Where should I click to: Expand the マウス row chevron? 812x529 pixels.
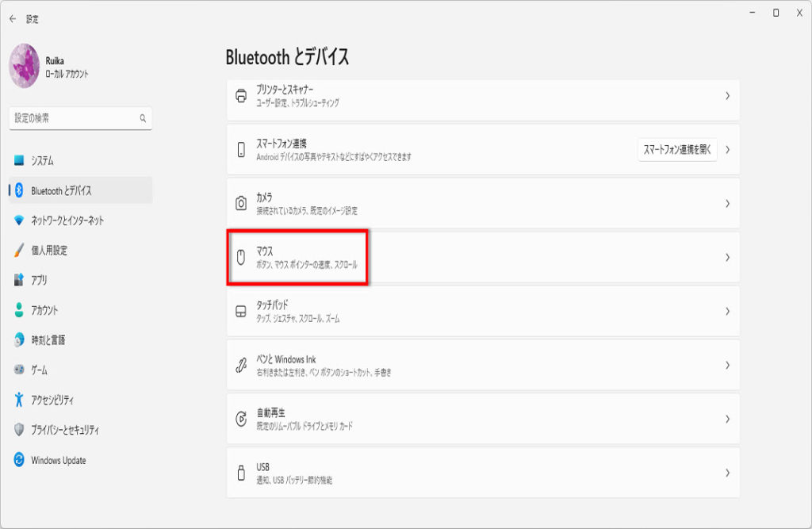(726, 257)
